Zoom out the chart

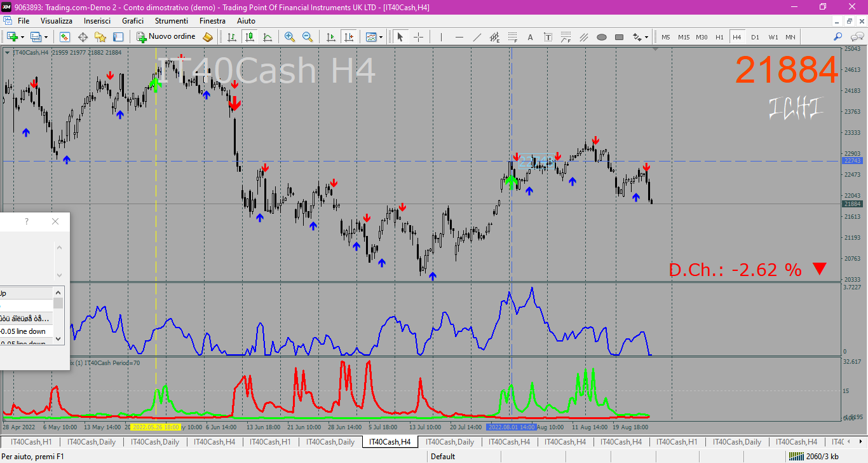[x=308, y=37]
